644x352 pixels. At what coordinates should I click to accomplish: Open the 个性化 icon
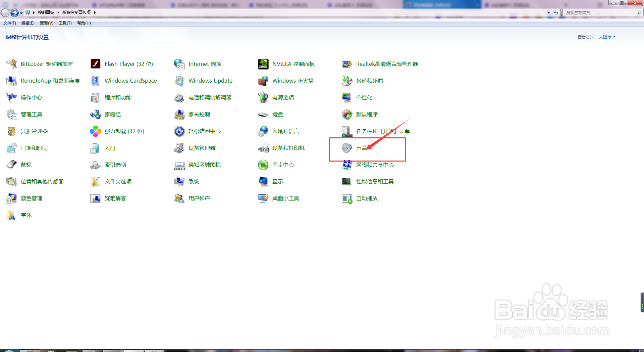(x=347, y=97)
